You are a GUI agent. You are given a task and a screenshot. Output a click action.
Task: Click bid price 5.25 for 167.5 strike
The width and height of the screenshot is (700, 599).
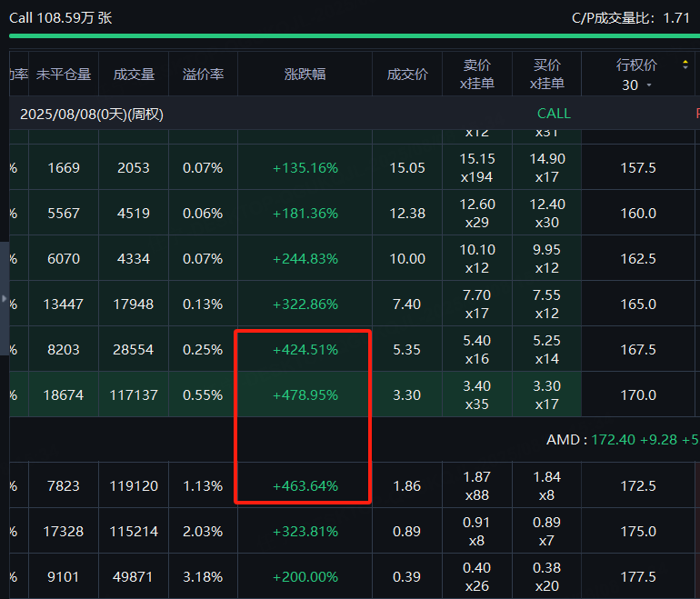[546, 341]
